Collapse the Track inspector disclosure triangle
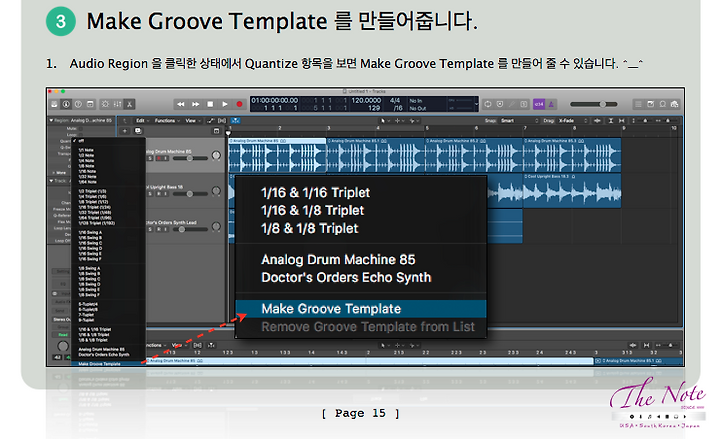Screen dimensions: 720x439 click(x=51, y=181)
